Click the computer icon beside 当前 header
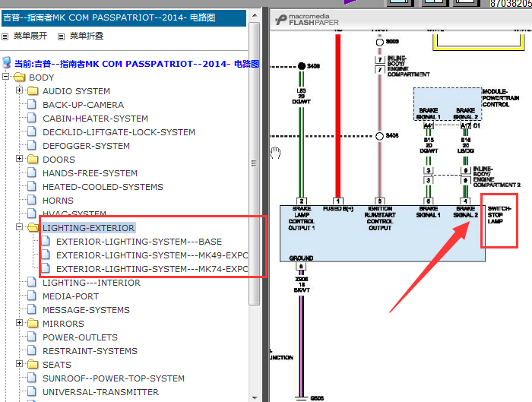 [x=6, y=62]
